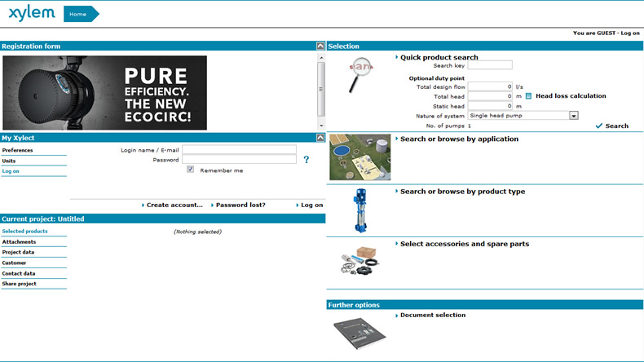Open the Home breadcrumb tab
This screenshot has height=362, width=644.
[81, 14]
